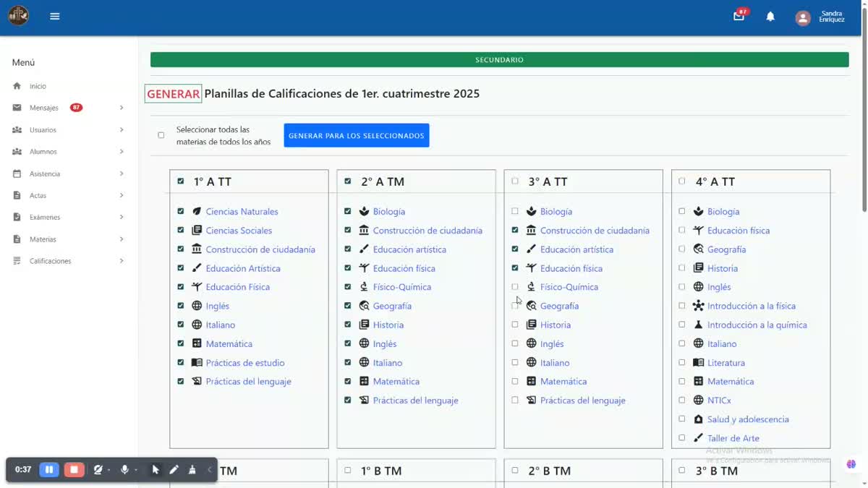868x488 pixels.
Task: Open Literatura link in 4° A TT
Action: coord(726,363)
